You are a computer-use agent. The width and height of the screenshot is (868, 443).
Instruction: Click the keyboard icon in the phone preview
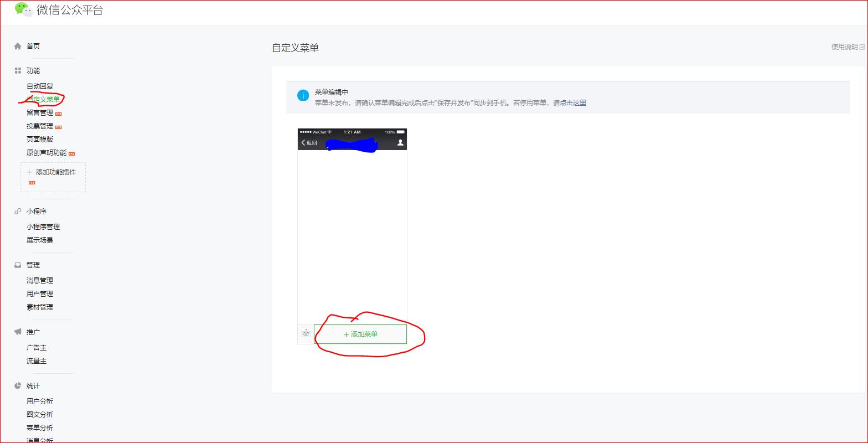[x=306, y=333]
